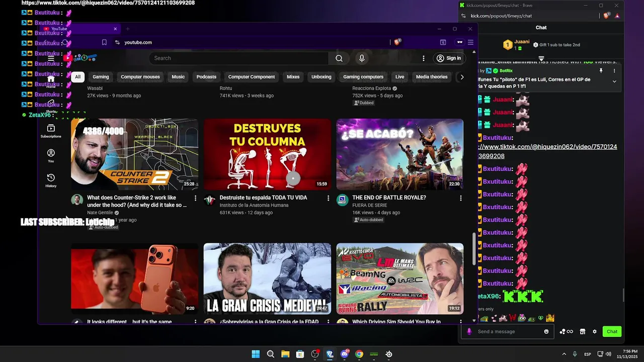Start voice search with the microphone icon
Image resolution: width=644 pixels, height=362 pixels.
[x=362, y=58]
